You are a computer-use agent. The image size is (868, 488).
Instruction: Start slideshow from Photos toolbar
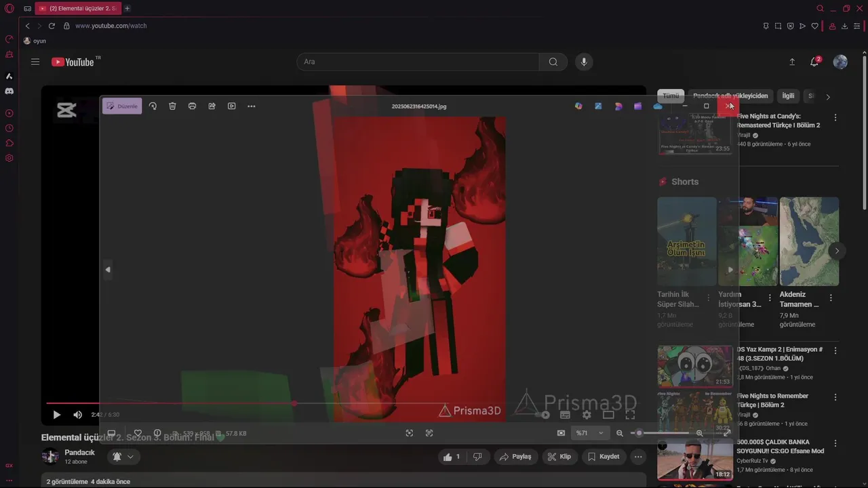231,106
